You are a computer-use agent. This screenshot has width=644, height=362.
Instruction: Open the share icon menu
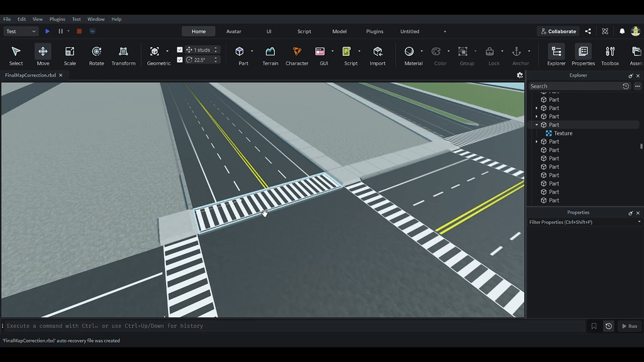click(588, 31)
